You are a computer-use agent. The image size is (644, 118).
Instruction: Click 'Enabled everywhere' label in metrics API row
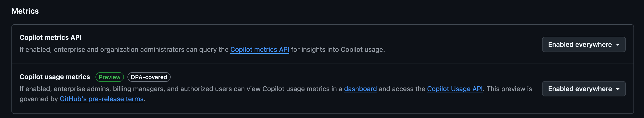click(x=580, y=44)
